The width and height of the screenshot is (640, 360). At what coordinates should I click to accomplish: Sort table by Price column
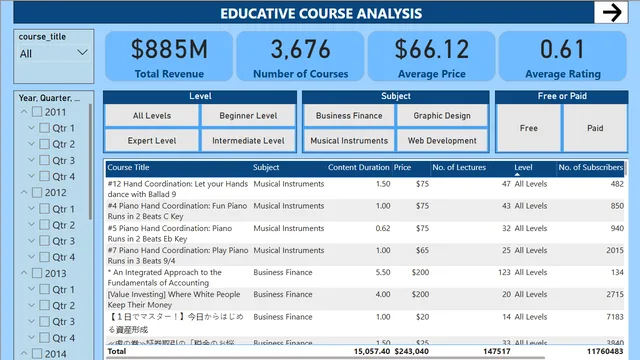tap(402, 167)
